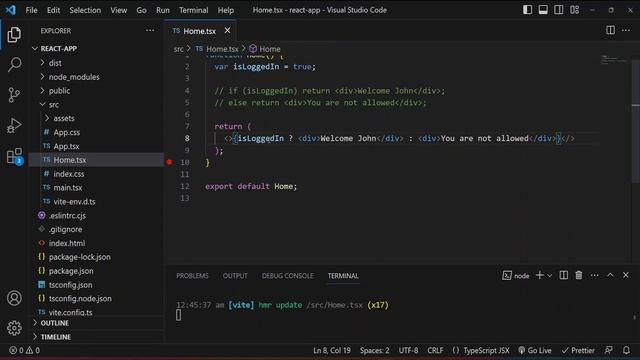
Task: Open the Run and Debug view
Action: pos(14,125)
